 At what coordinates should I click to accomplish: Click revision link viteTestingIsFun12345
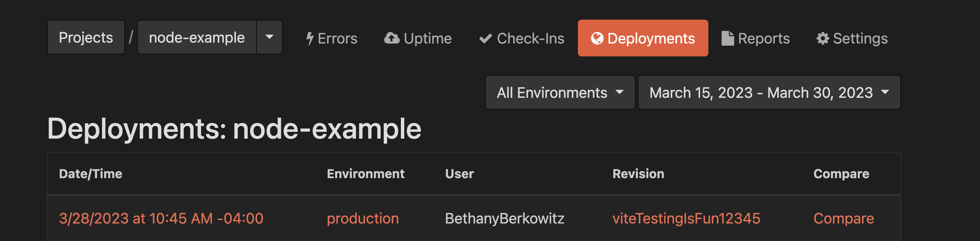tap(687, 218)
